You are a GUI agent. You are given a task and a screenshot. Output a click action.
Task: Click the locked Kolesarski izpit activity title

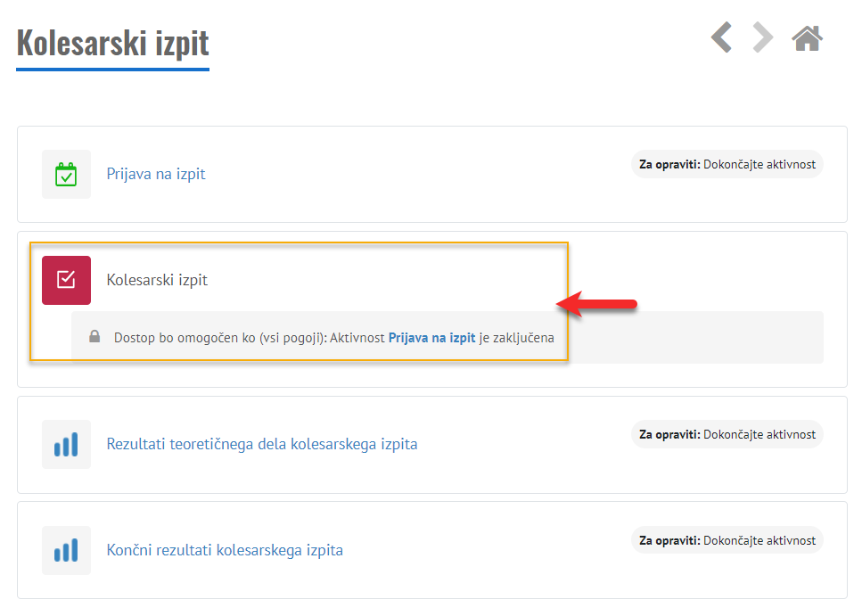pyautogui.click(x=157, y=280)
